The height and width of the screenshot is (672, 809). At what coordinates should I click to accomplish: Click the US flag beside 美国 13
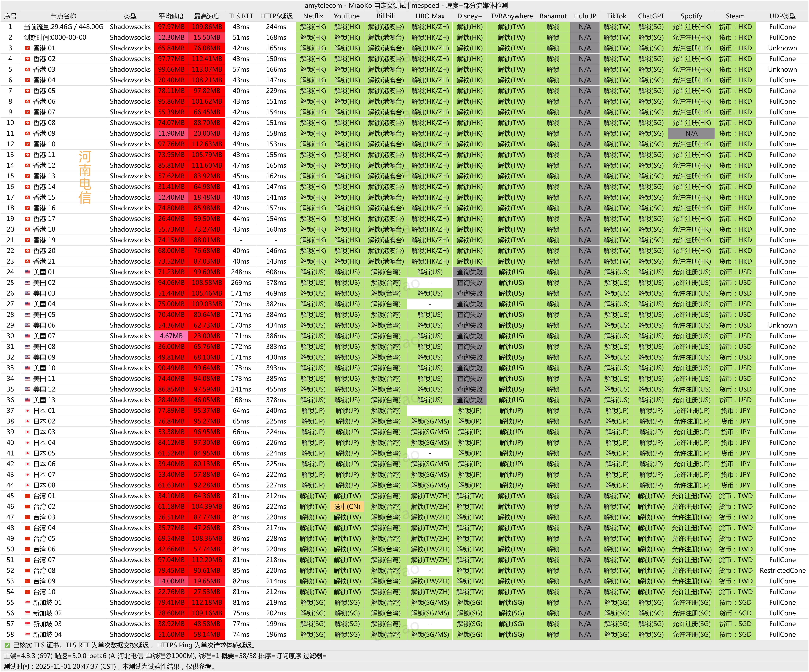point(27,400)
